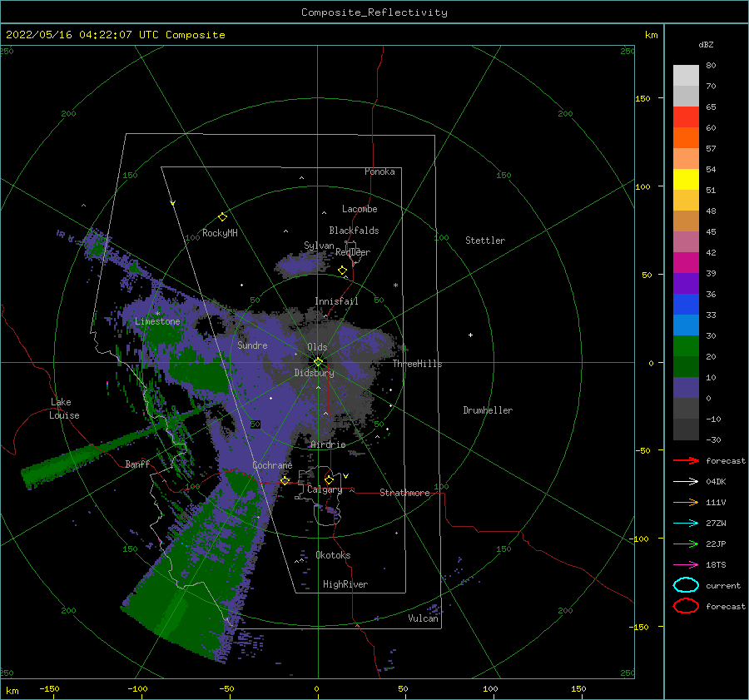Click the Sundre label

252,345
